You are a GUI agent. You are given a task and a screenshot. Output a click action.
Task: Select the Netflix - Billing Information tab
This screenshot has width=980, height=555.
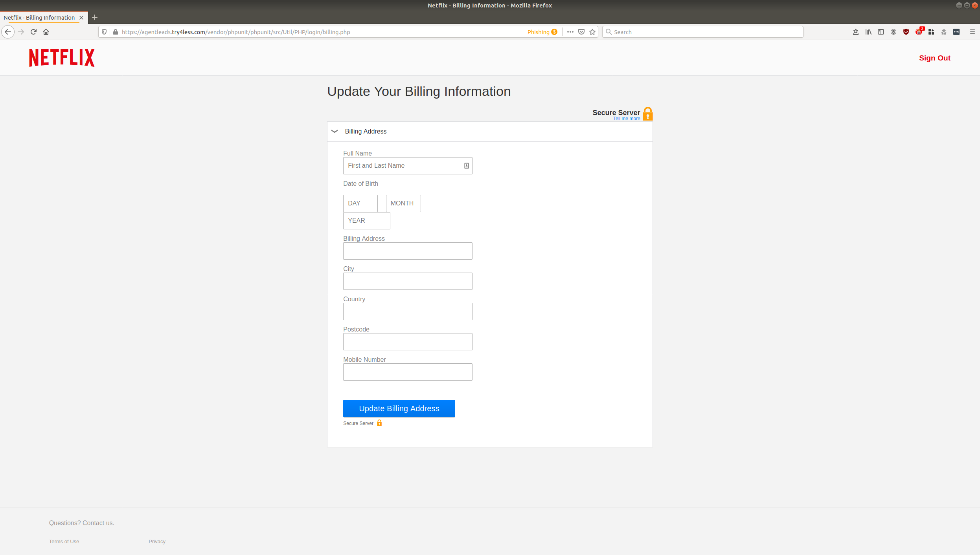click(x=39, y=18)
